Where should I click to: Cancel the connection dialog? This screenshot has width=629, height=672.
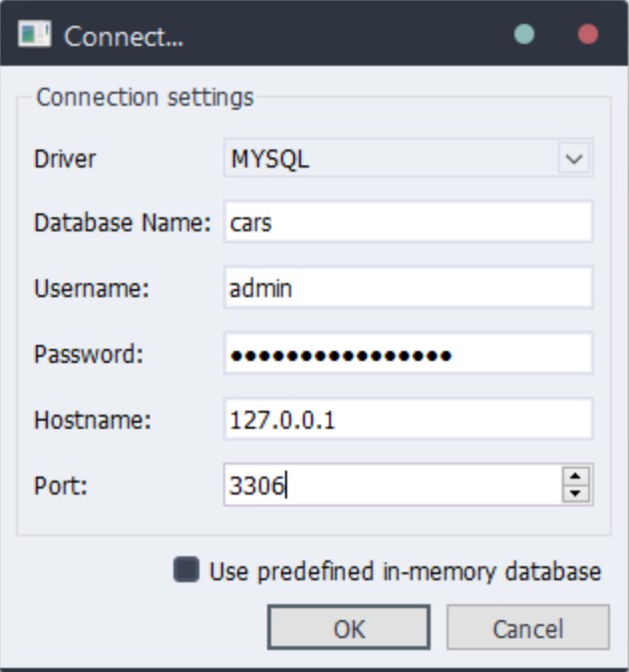(x=527, y=629)
